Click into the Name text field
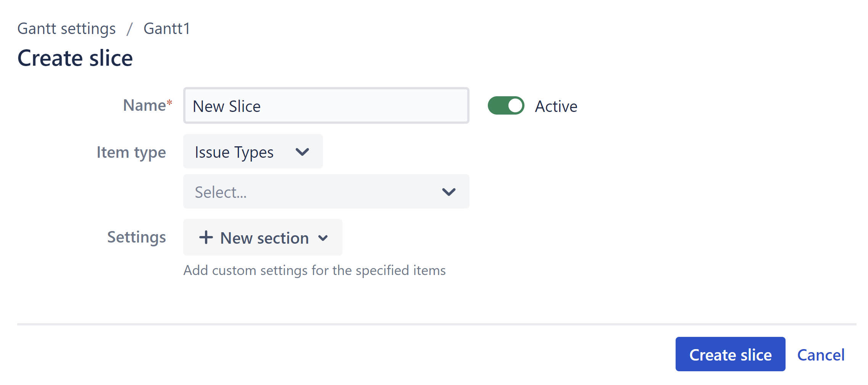The height and width of the screenshot is (385, 868). 326,106
